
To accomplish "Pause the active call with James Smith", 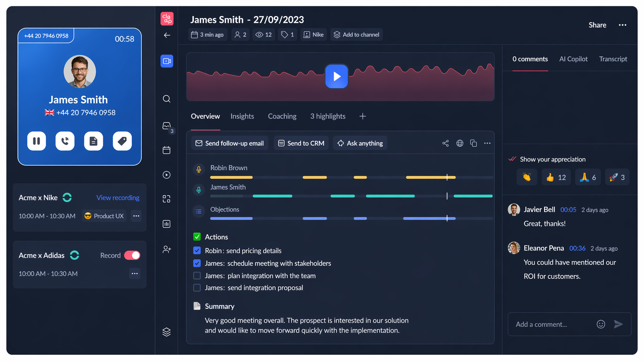I will pyautogui.click(x=37, y=141).
